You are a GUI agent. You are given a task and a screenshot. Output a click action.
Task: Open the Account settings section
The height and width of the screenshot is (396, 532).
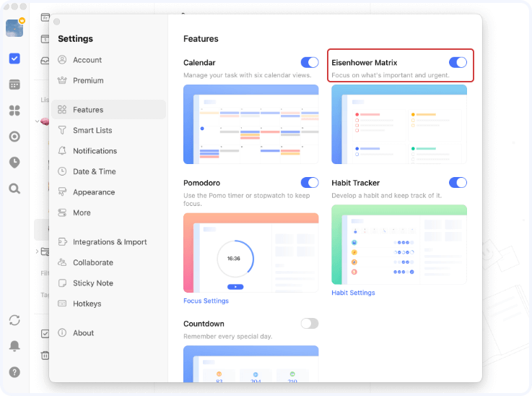click(x=108, y=60)
